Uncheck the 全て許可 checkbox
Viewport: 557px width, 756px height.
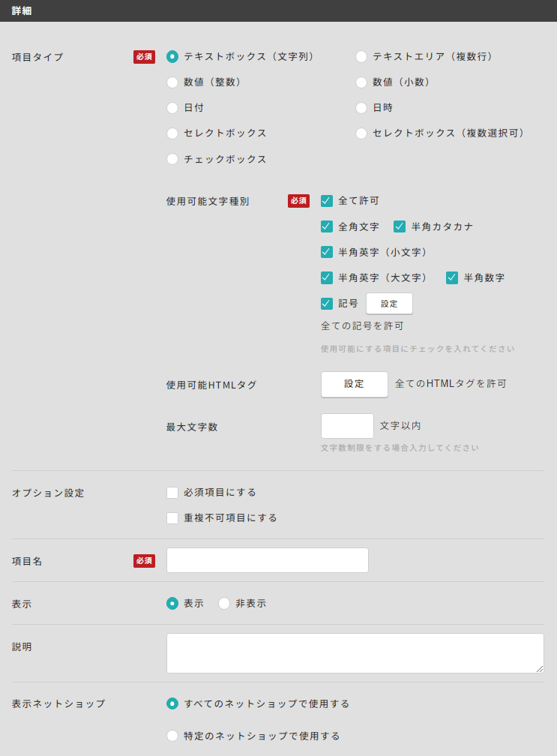(x=327, y=201)
